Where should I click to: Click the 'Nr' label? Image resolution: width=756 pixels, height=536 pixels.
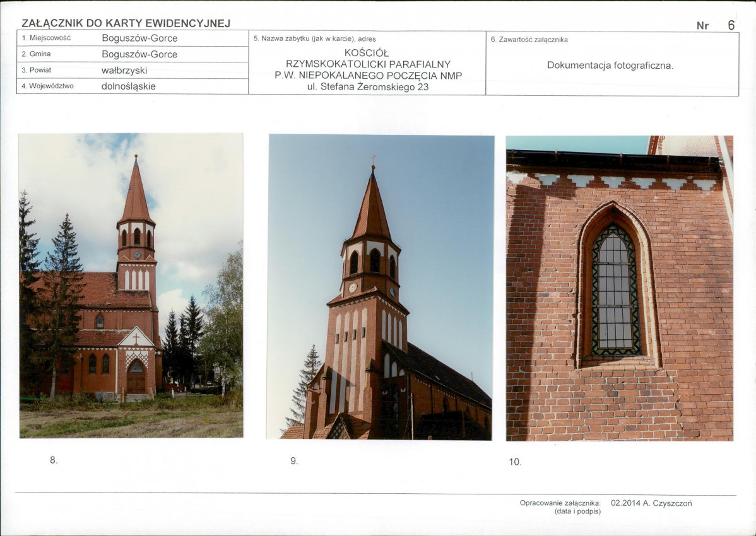(x=702, y=26)
